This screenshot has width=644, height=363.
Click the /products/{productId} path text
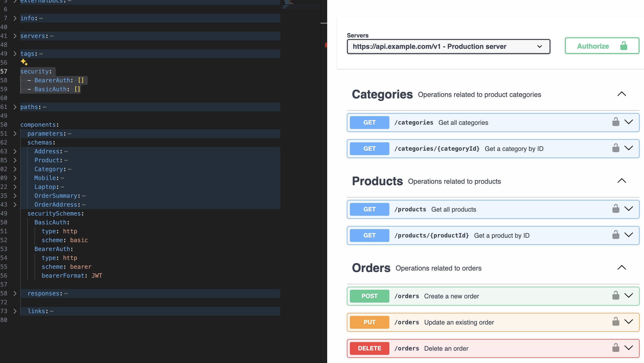click(432, 235)
